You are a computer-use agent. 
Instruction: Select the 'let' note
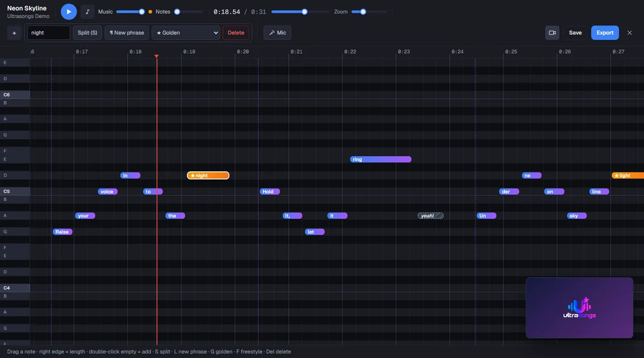click(x=314, y=232)
